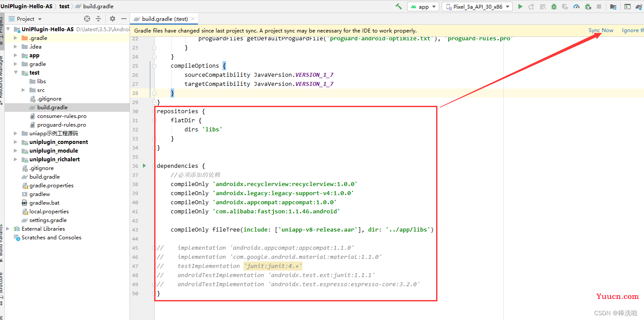Run the app with green play button
The image size is (644, 320).
tap(520, 7)
